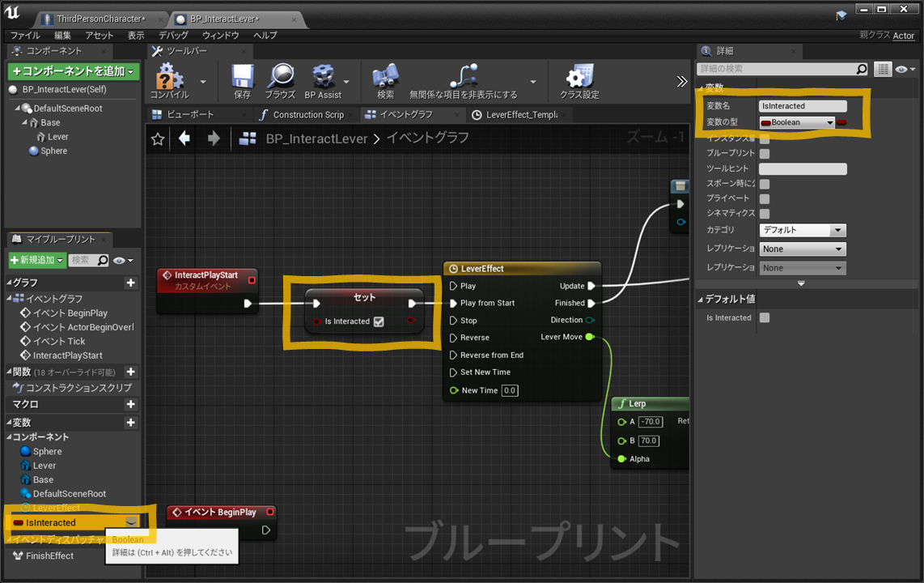This screenshot has height=583, width=924.
Task: Toggle My Blueprint view options eye
Action: click(122, 261)
